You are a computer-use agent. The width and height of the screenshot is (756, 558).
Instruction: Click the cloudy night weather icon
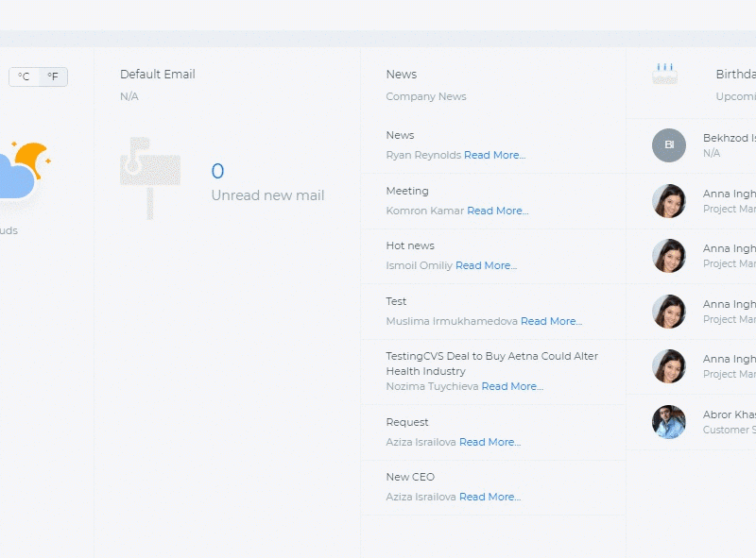click(25, 171)
